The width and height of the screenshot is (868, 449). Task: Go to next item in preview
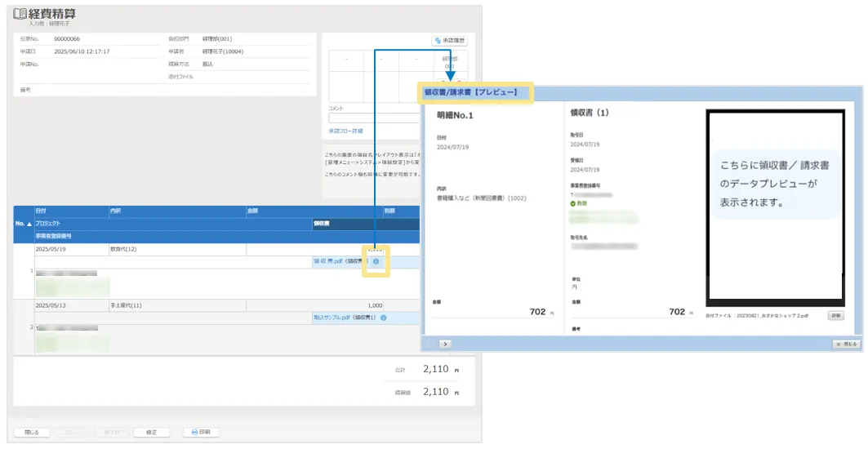coord(447,344)
